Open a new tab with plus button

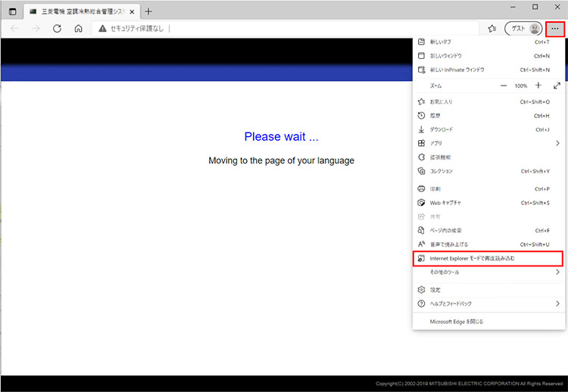(x=148, y=11)
